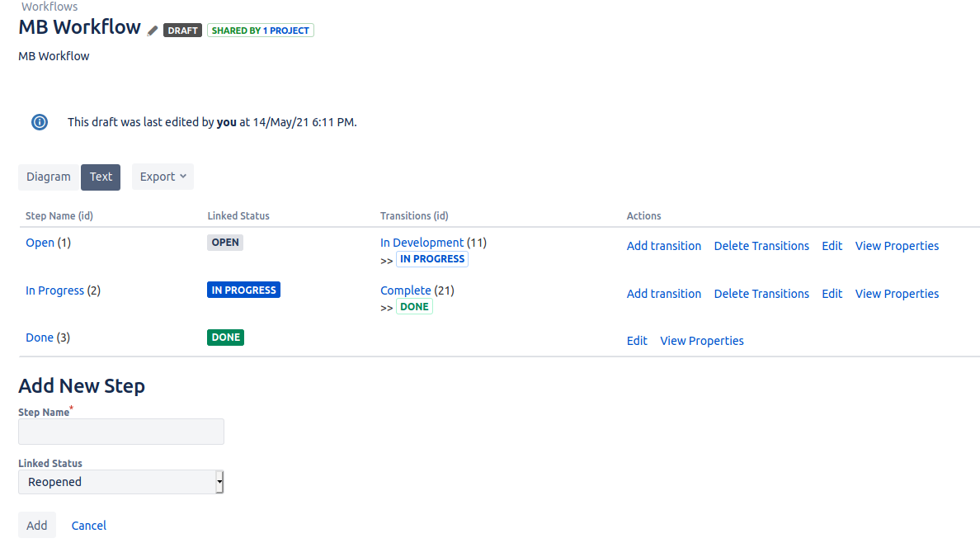Screen dimensions: 980x543
Task: Click Edit for the Done step
Action: click(637, 341)
